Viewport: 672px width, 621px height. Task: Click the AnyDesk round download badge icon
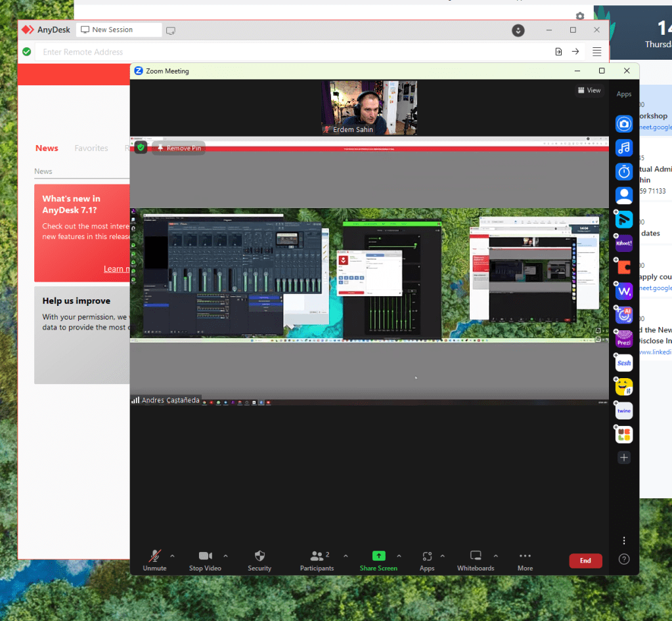[x=518, y=30]
